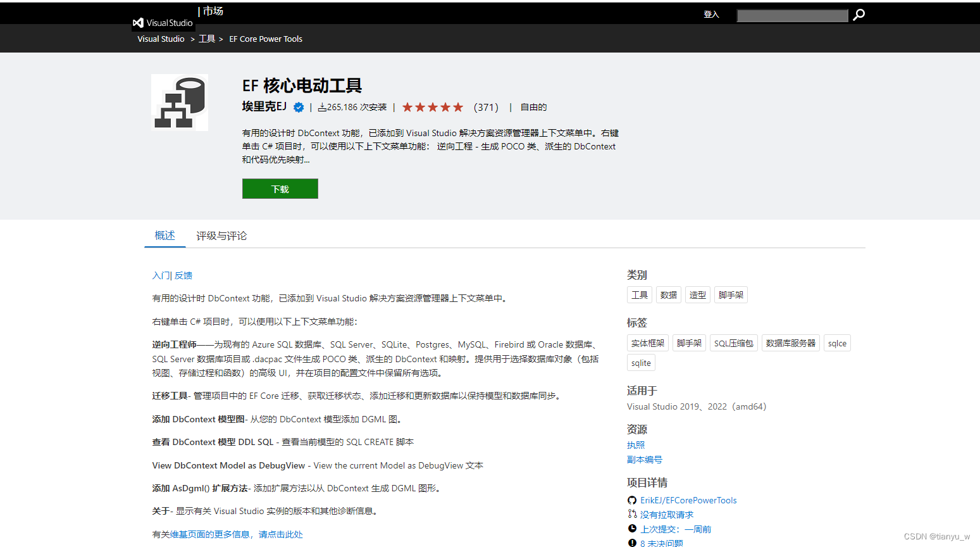Click the green 下载 button
Viewport: 980px width, 547px height.
(280, 188)
